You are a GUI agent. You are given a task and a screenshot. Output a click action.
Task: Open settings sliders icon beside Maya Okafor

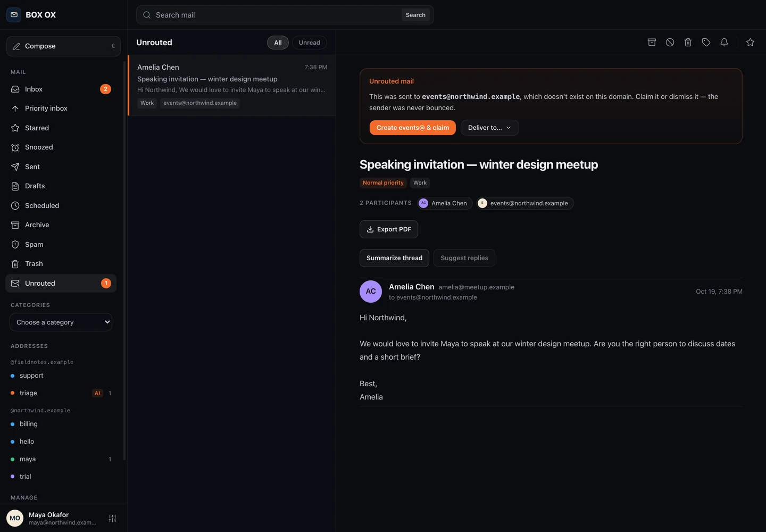click(x=112, y=518)
